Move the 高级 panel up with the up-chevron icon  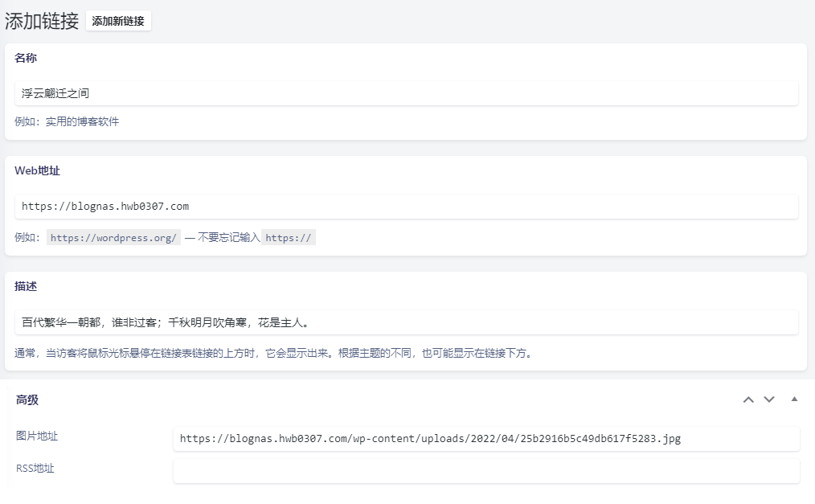point(749,399)
